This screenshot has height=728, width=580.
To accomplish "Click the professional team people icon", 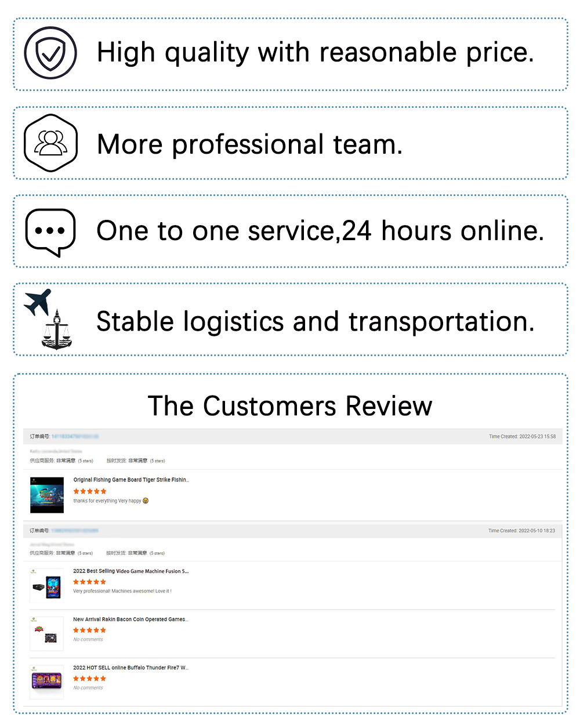I will [x=50, y=143].
